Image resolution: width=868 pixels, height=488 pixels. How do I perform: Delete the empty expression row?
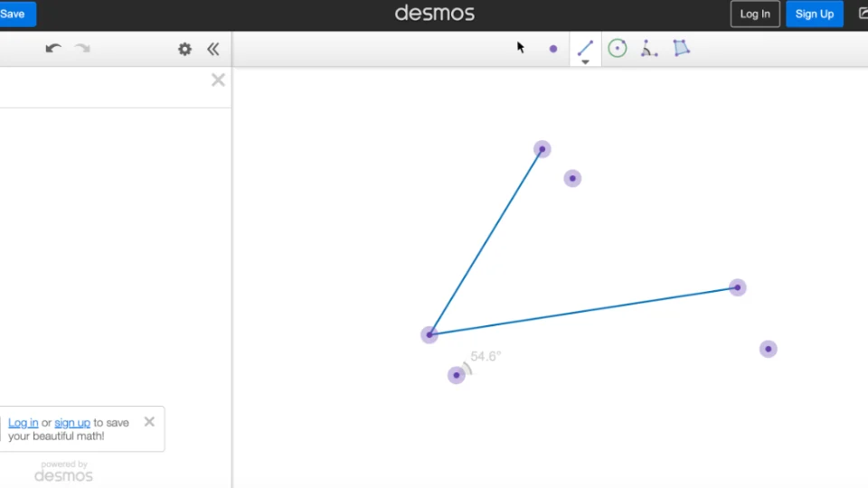click(218, 80)
